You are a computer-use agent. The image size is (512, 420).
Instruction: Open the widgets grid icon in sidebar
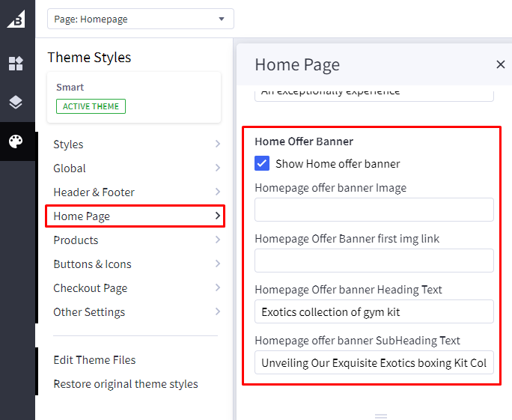tap(16, 64)
